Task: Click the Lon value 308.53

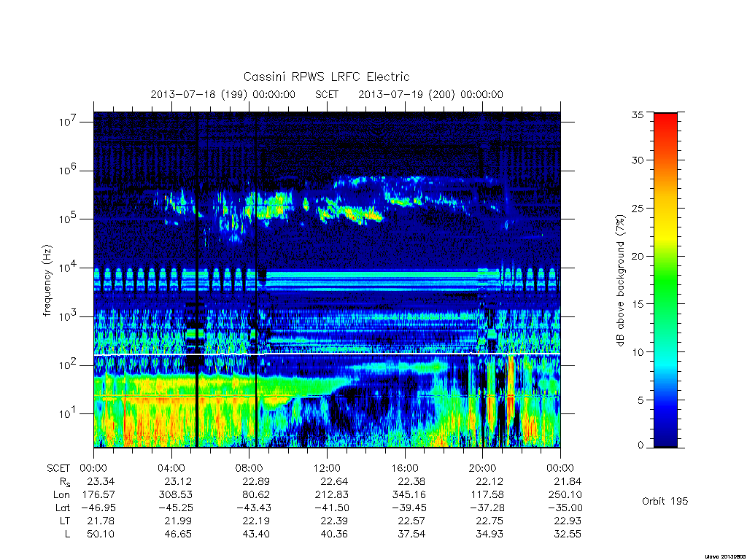Action: [x=176, y=494]
